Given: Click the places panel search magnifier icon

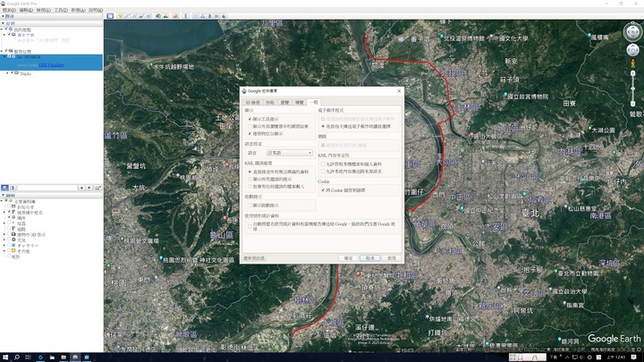Looking at the screenshot, I should tap(5, 188).
